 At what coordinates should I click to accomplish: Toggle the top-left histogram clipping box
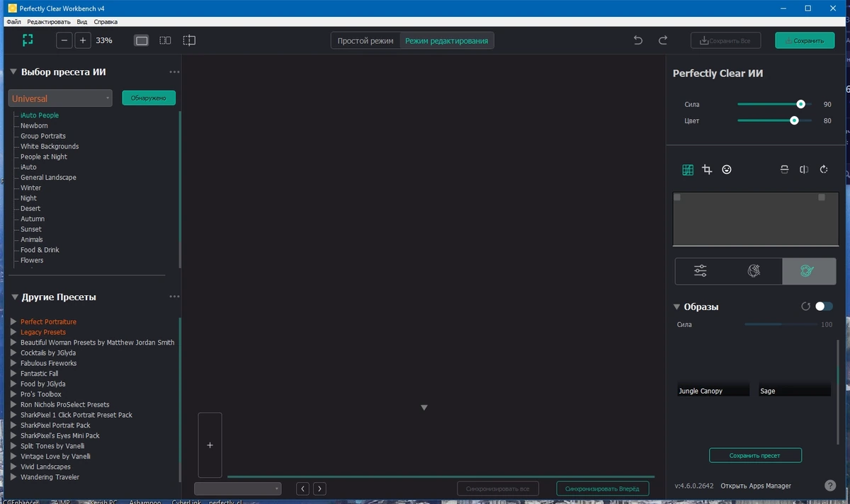[x=677, y=197]
